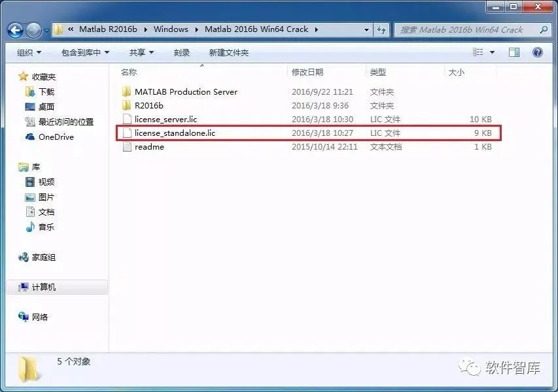Image resolution: width=558 pixels, height=392 pixels.
Task: Select 收藏夹 in the navigation pane
Action: [x=44, y=76]
